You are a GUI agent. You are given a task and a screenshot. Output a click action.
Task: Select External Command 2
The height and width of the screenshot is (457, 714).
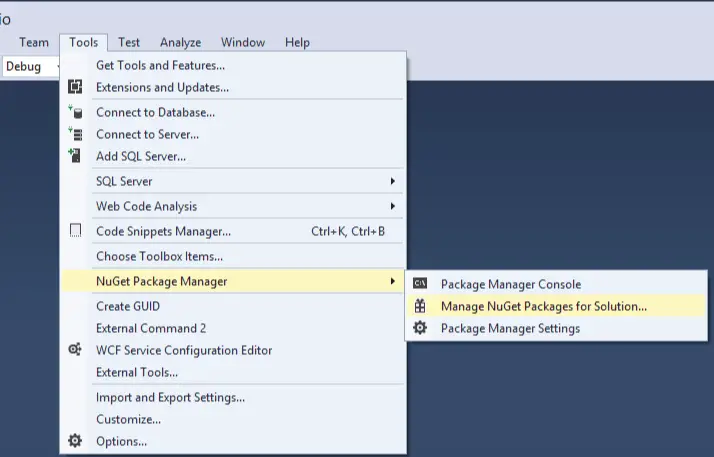click(233, 328)
